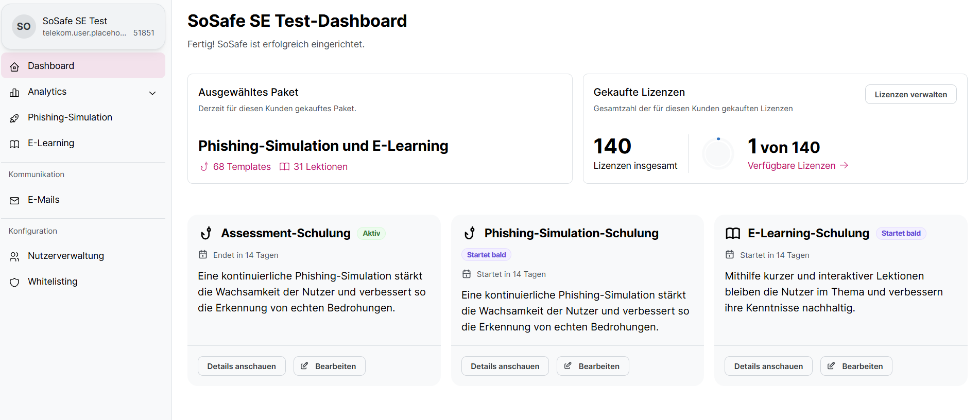Click the E-Learning-Schulung Startet bald badge
The width and height of the screenshot is (980, 420).
(x=901, y=233)
